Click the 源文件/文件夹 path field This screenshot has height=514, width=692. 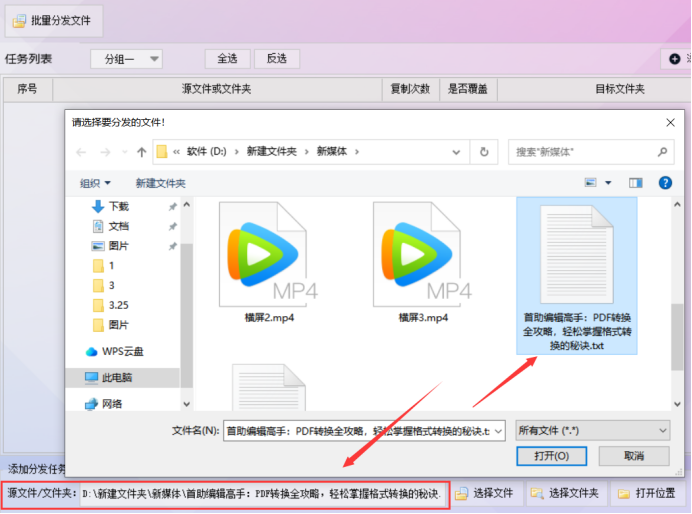263,494
